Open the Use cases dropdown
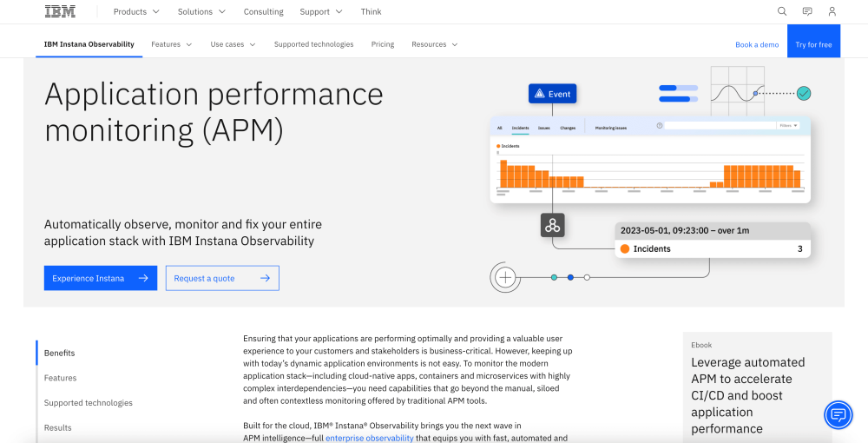 pos(233,44)
